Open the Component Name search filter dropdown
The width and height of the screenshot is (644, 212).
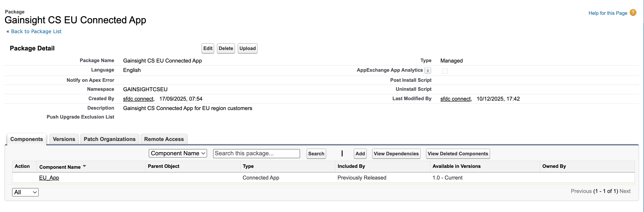pyautogui.click(x=178, y=153)
